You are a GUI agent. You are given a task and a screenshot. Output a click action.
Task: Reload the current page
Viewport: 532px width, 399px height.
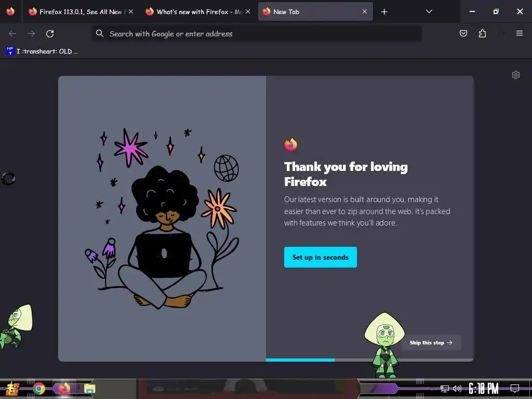click(x=50, y=34)
